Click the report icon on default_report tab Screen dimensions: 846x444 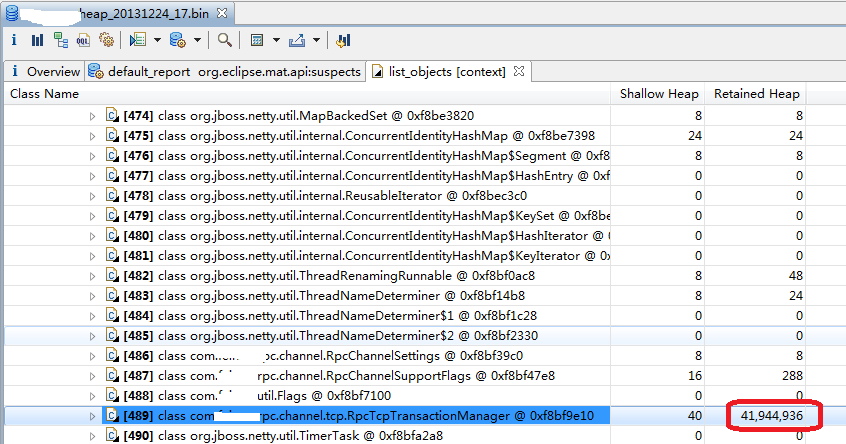(95, 71)
